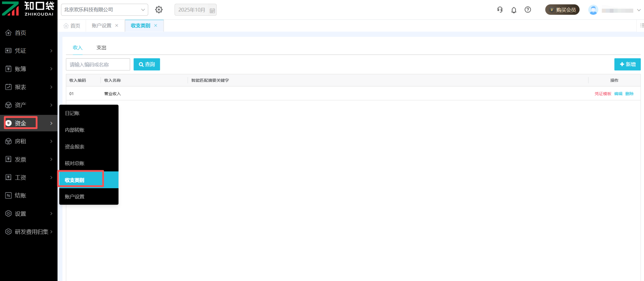
Task: Expand the 凭证 sidebar menu
Action: click(x=29, y=51)
